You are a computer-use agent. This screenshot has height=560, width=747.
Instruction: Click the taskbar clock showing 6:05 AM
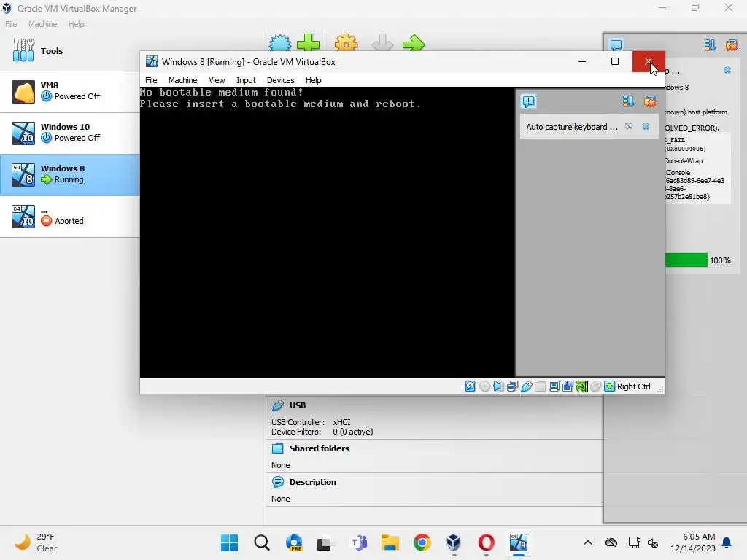(693, 542)
